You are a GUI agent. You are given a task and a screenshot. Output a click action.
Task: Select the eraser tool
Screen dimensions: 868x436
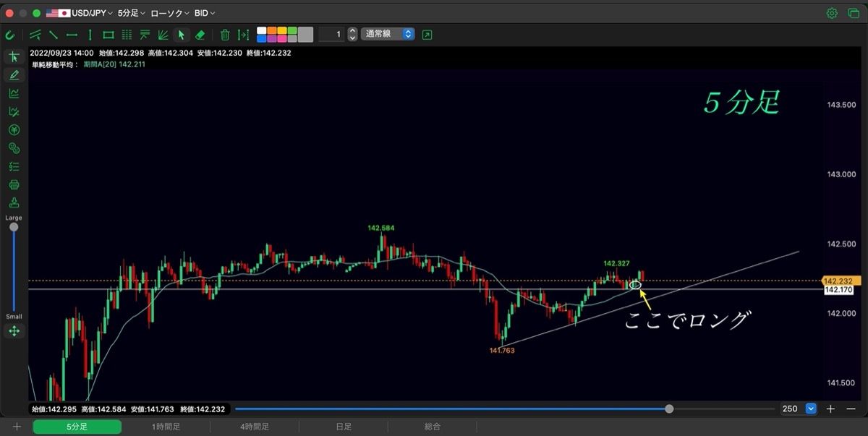200,35
